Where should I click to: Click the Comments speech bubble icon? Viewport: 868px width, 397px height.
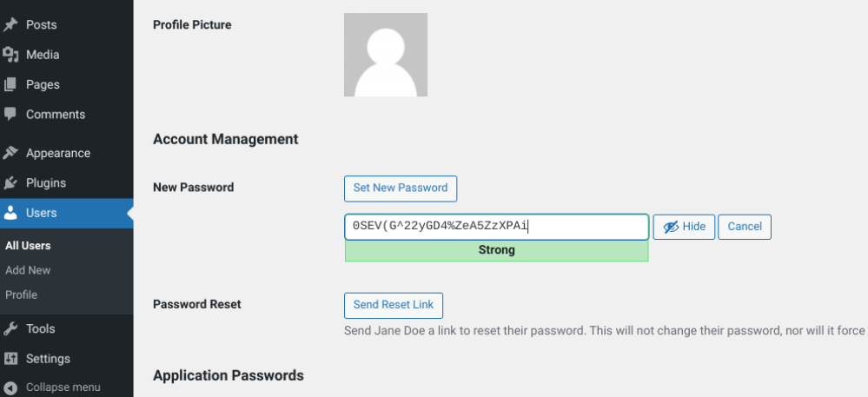10,114
